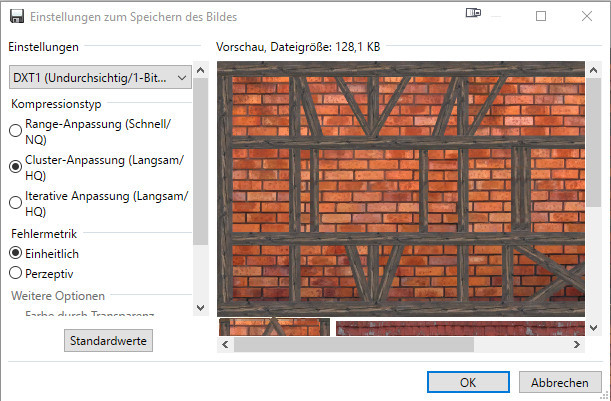Confirm with the OK button
The width and height of the screenshot is (611, 401).
click(x=468, y=382)
